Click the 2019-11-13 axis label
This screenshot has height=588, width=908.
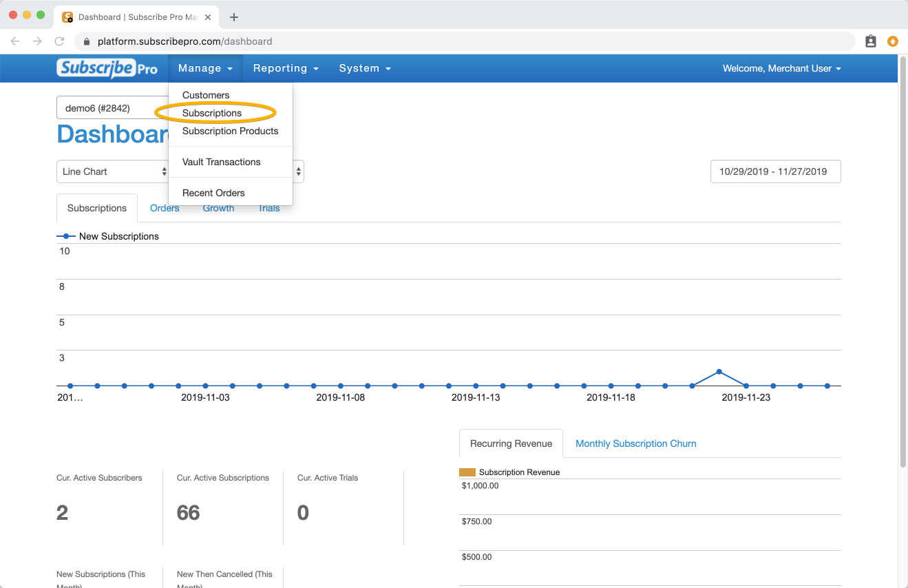click(x=476, y=397)
